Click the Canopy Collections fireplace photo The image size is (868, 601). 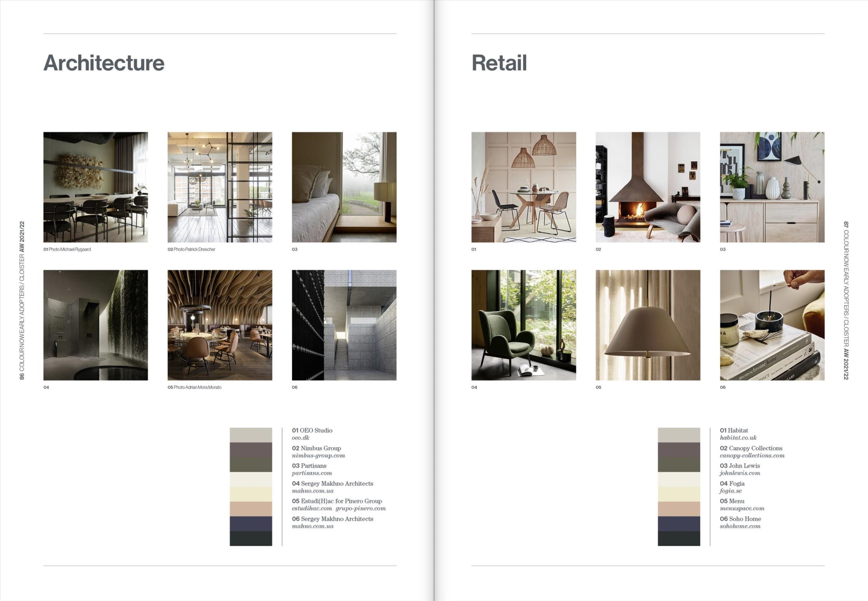pos(648,187)
